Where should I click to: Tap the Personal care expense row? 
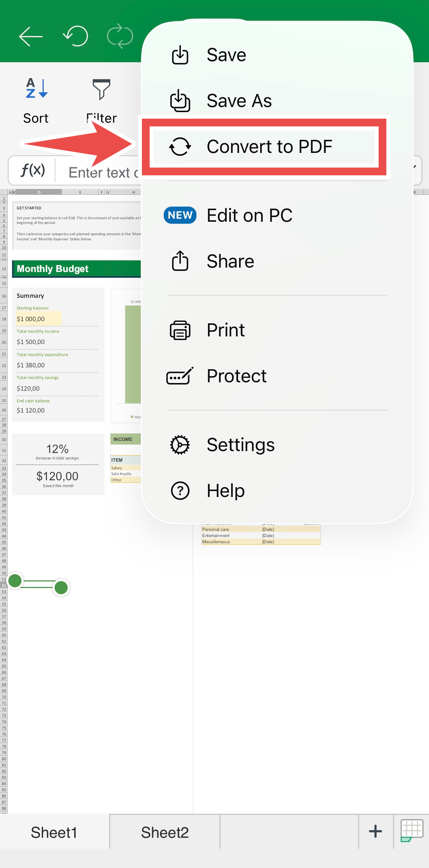261,529
